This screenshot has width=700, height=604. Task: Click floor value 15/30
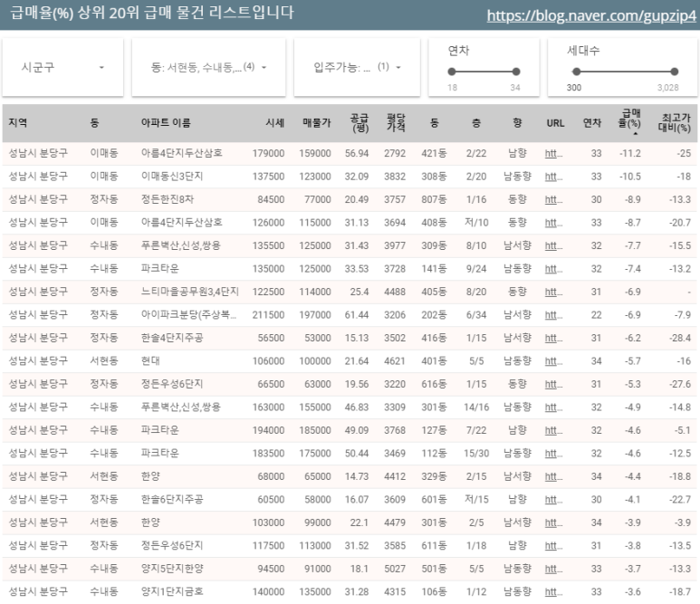tap(476, 454)
